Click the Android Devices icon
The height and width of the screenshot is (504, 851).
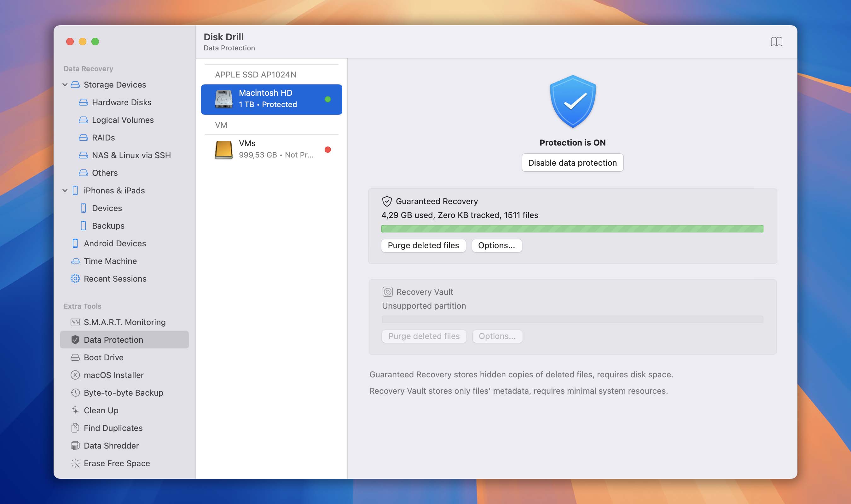(75, 243)
